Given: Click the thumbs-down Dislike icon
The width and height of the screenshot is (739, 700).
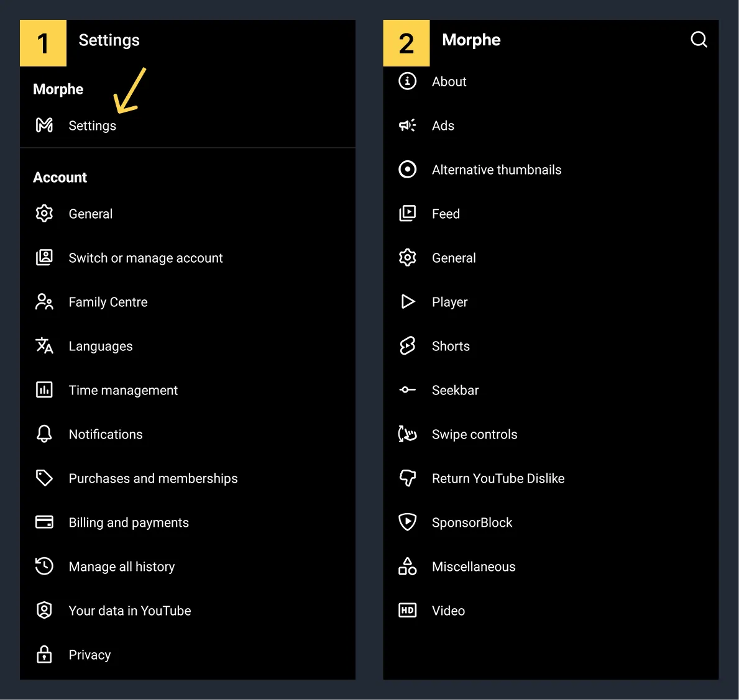Looking at the screenshot, I should pos(408,478).
